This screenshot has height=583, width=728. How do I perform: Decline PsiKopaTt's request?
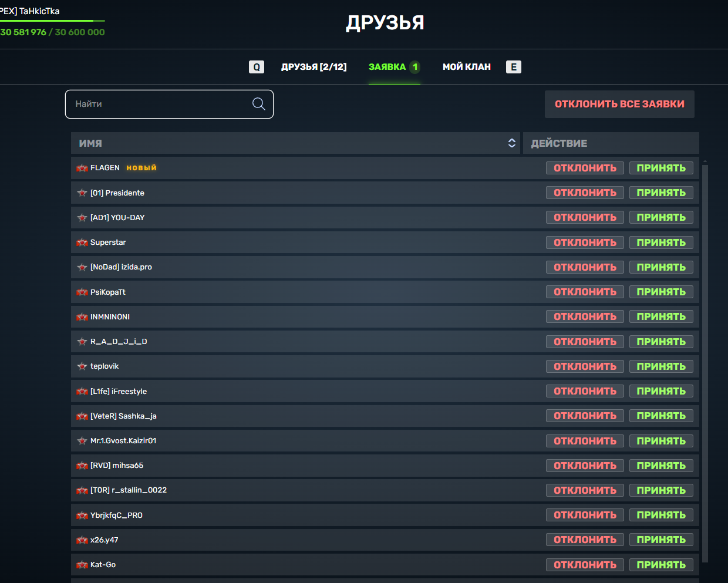coord(585,292)
